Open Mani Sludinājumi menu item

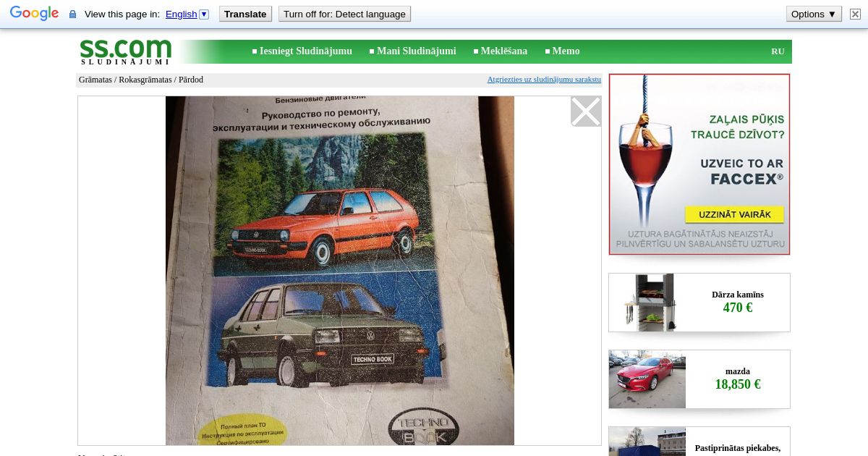tap(416, 51)
